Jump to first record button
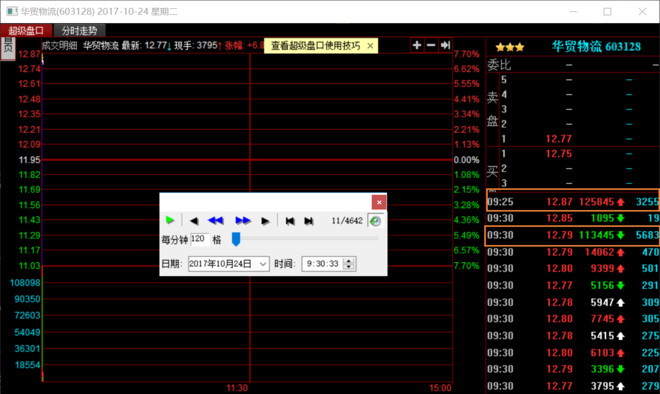 tap(290, 221)
